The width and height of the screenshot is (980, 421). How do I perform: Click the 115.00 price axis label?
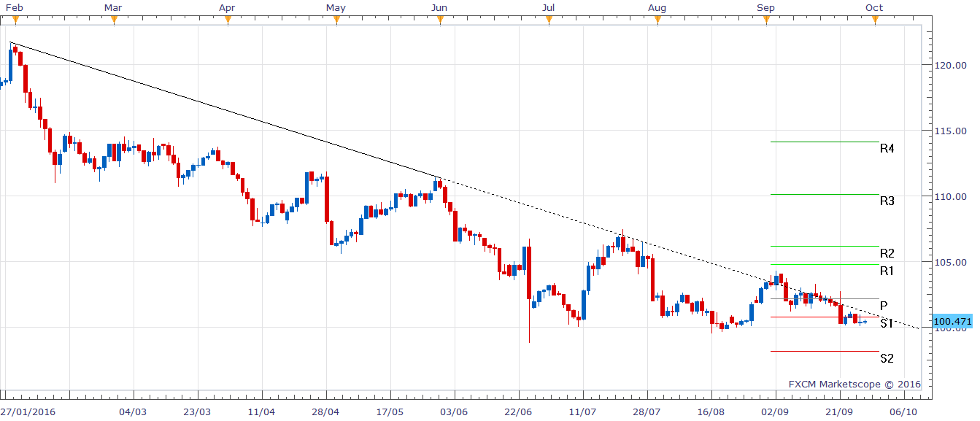[949, 131]
